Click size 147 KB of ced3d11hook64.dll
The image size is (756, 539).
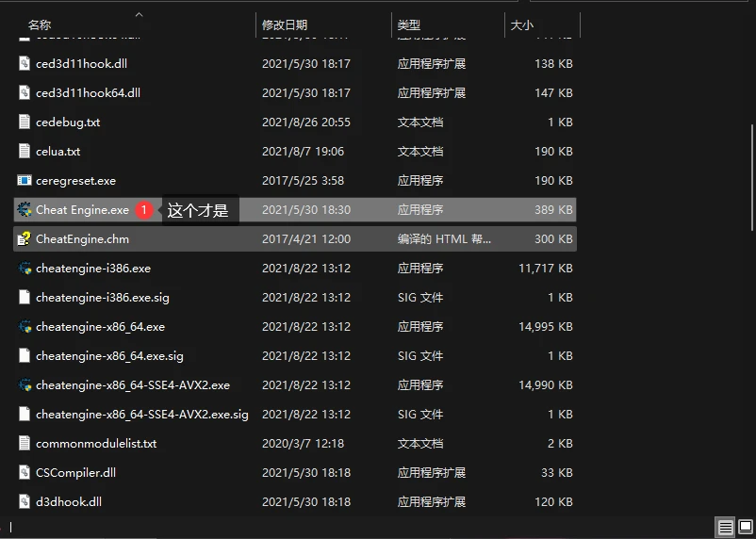coord(553,92)
